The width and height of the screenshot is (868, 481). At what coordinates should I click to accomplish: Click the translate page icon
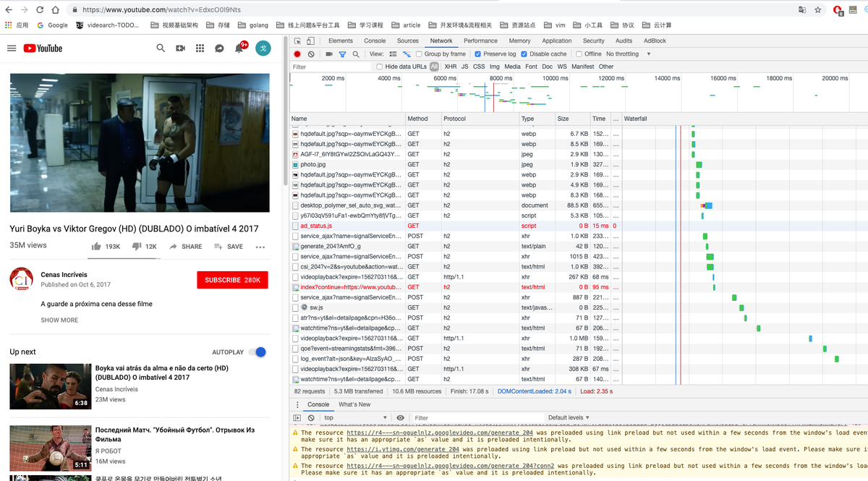click(801, 10)
